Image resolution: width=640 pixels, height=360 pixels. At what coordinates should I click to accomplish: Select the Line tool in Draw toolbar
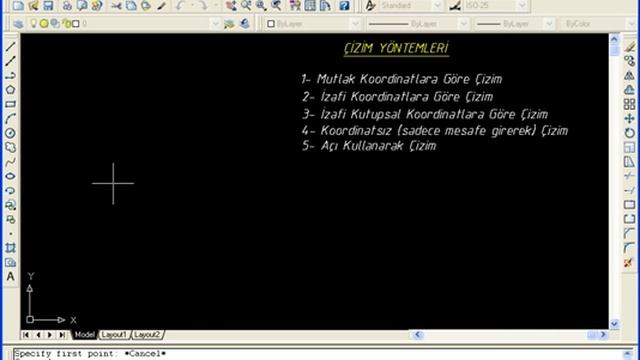10,47
